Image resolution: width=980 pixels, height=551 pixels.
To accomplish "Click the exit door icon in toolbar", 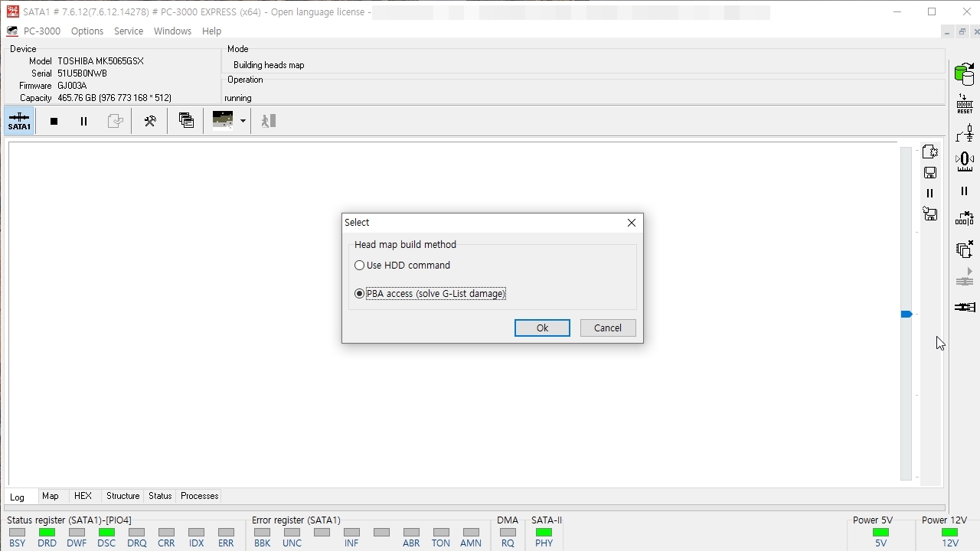I will (x=268, y=121).
